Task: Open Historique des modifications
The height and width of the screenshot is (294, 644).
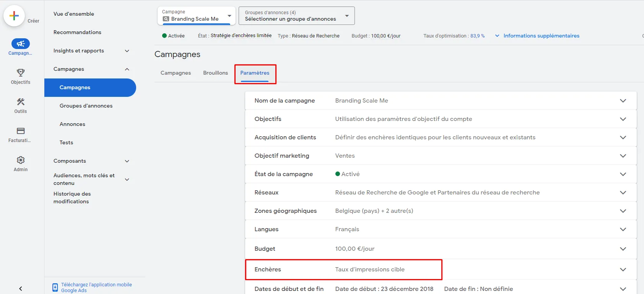Action: point(72,198)
